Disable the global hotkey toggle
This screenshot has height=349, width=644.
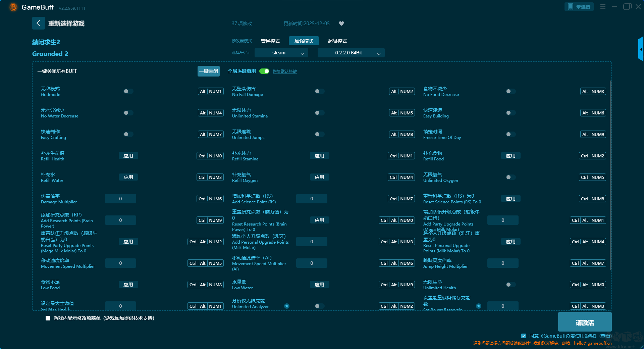pyautogui.click(x=264, y=71)
